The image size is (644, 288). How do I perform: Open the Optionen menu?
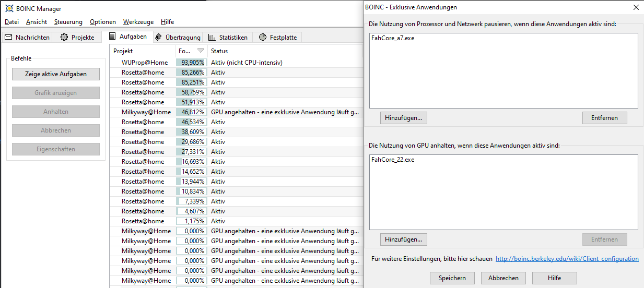coord(103,22)
